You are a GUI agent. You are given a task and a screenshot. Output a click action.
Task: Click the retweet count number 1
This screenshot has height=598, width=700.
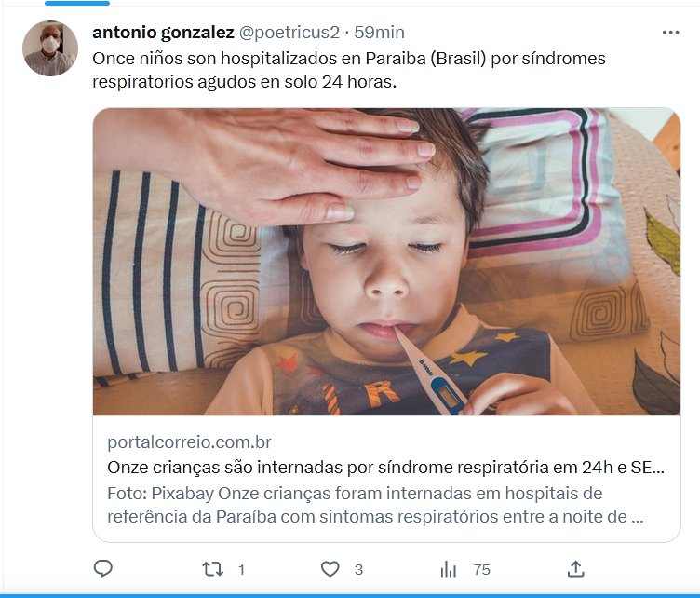click(241, 569)
